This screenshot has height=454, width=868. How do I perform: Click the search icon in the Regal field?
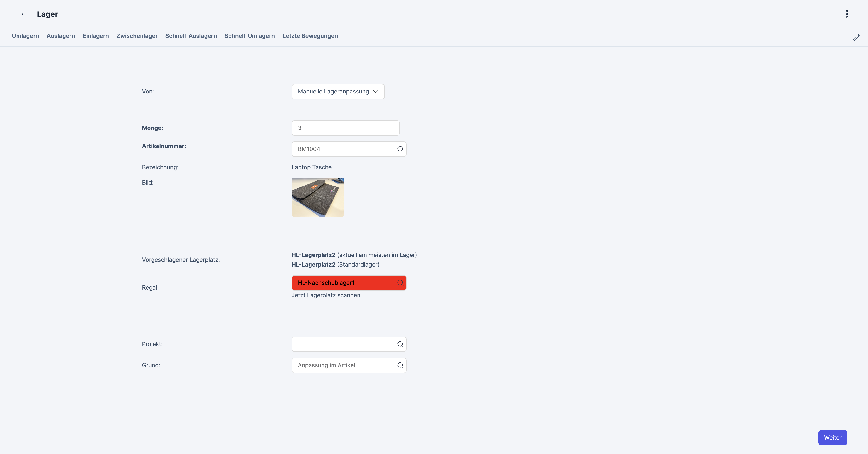400,283
